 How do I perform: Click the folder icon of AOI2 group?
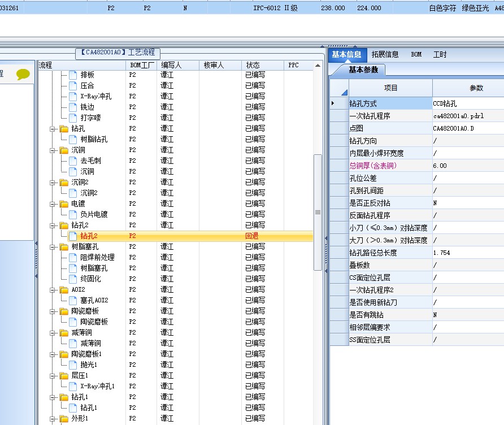(x=64, y=290)
